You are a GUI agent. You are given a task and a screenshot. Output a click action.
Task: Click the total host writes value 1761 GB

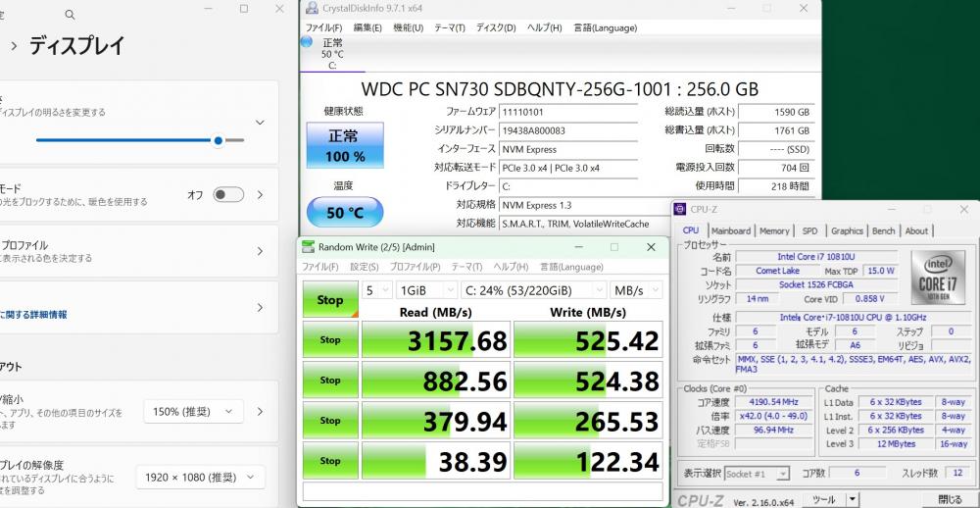775,130
